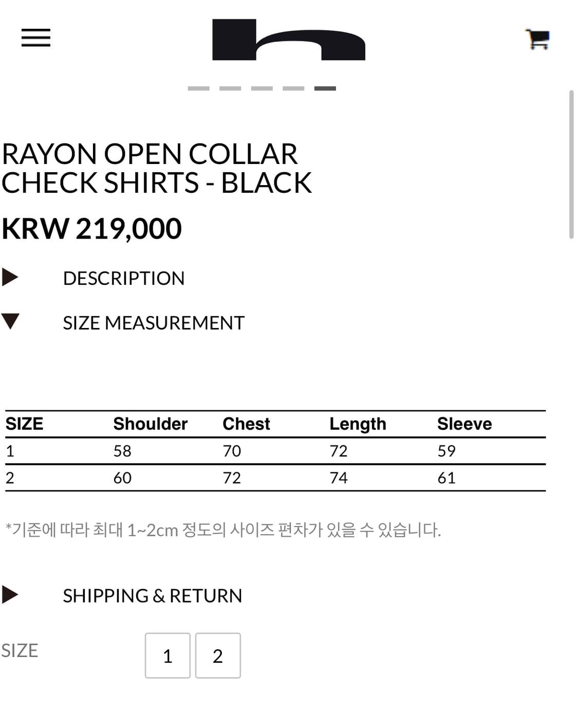
Task: Select size 1 option
Action: 167,656
